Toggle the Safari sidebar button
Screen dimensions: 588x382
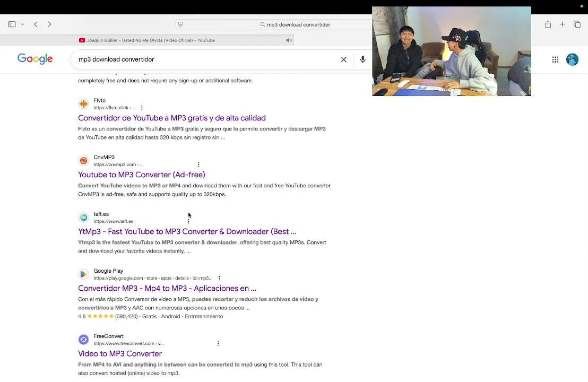12,24
